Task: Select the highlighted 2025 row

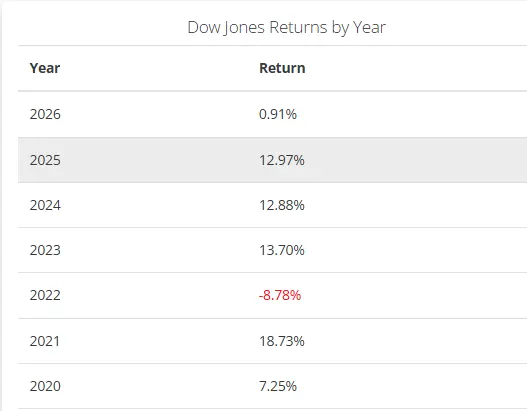Action: coord(273,160)
